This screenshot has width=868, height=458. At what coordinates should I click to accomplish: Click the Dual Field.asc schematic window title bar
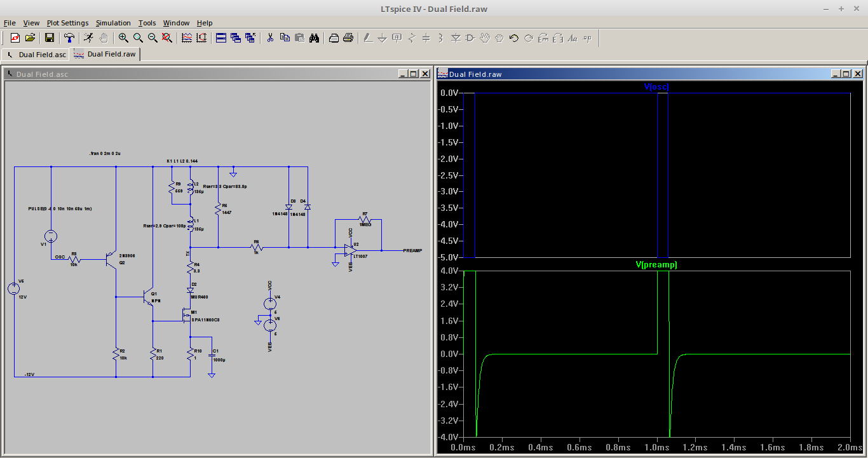point(191,74)
